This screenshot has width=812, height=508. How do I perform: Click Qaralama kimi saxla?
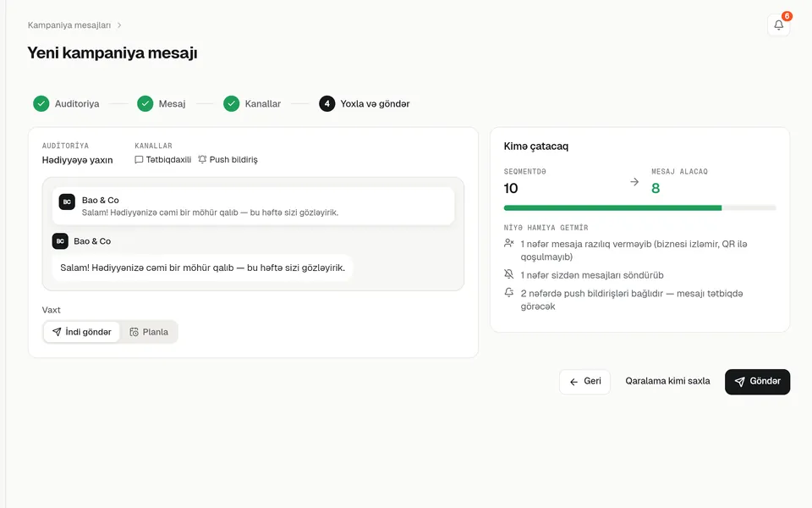click(667, 381)
